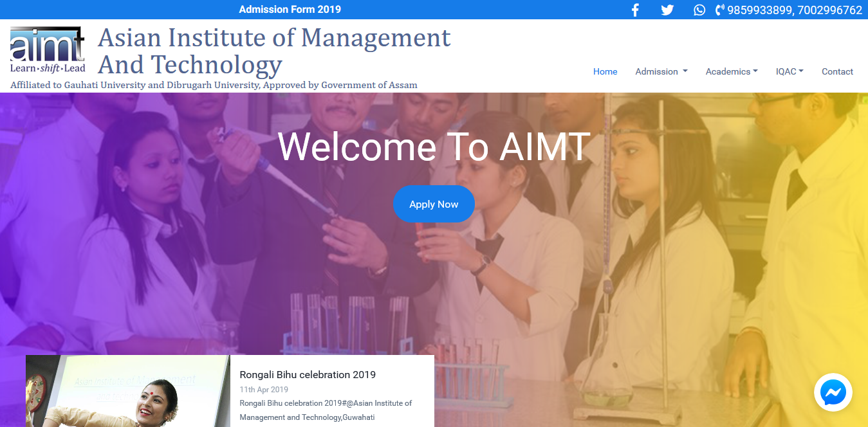Open the Messenger chat bubble
Viewport: 868px width, 427px height.
tap(833, 392)
